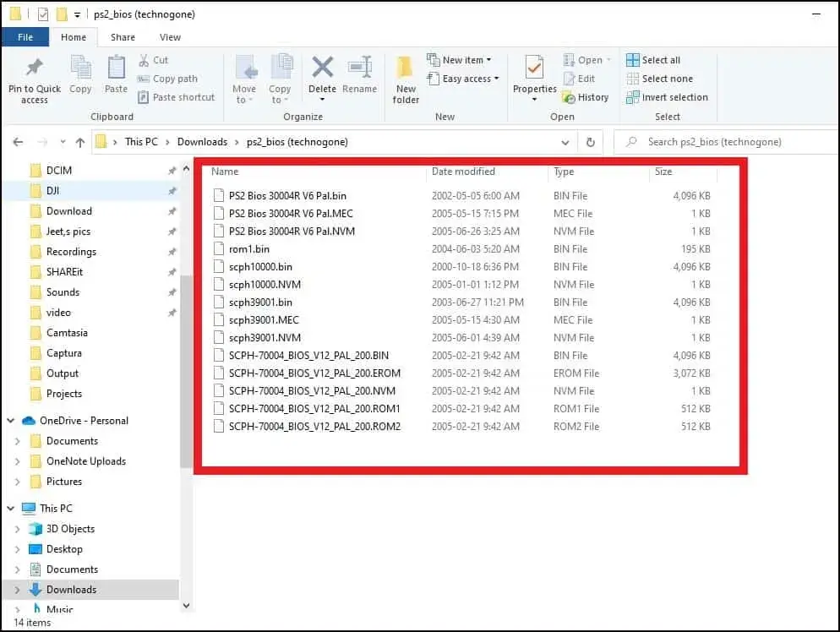The width and height of the screenshot is (840, 632).
Task: Click the Rename icon
Action: tap(360, 68)
